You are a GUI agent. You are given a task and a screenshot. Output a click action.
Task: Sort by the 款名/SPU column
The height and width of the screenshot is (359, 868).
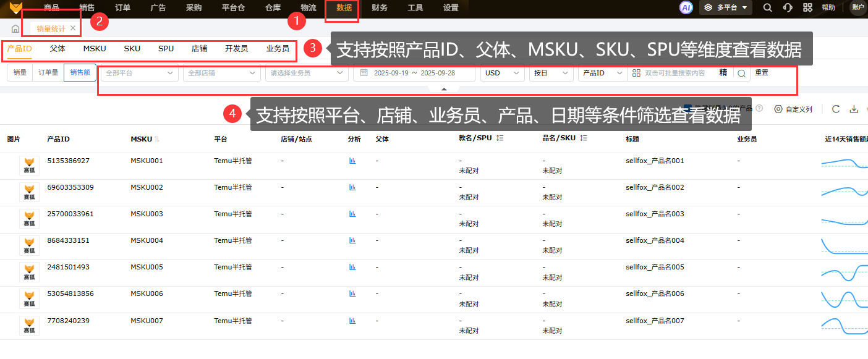pos(500,138)
